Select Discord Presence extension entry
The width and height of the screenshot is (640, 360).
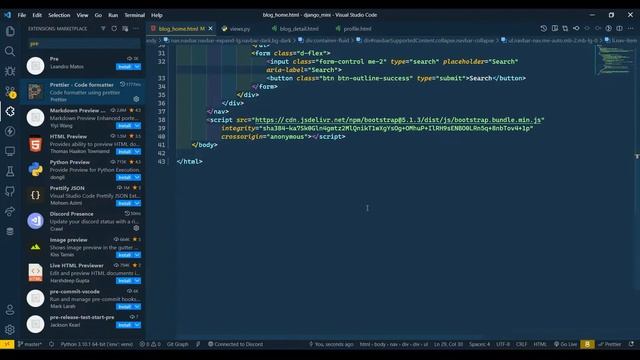pos(83,221)
